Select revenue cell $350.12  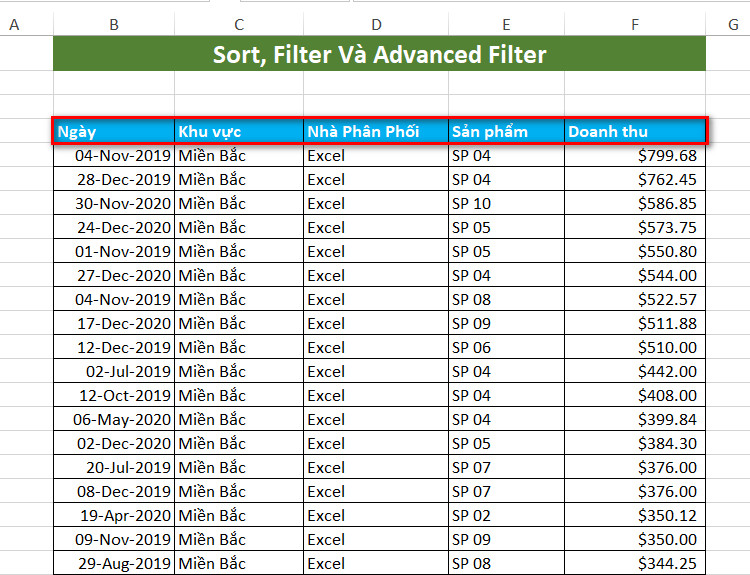635,515
